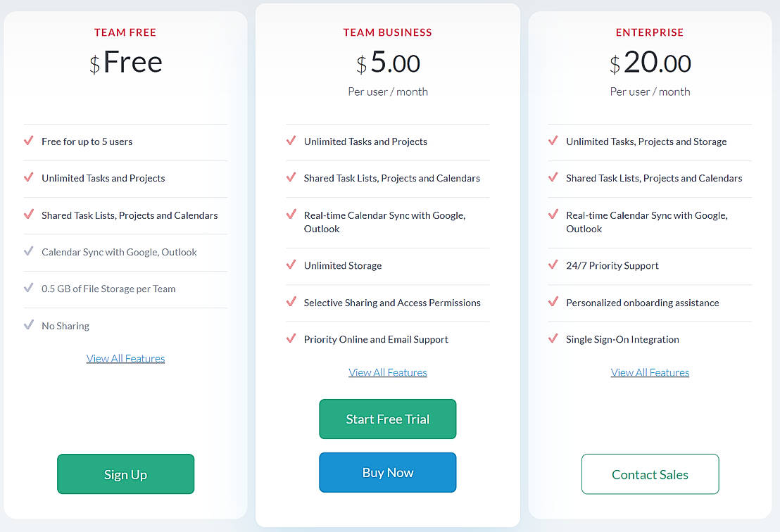
Task: Click the Contact Sales button
Action: (650, 474)
